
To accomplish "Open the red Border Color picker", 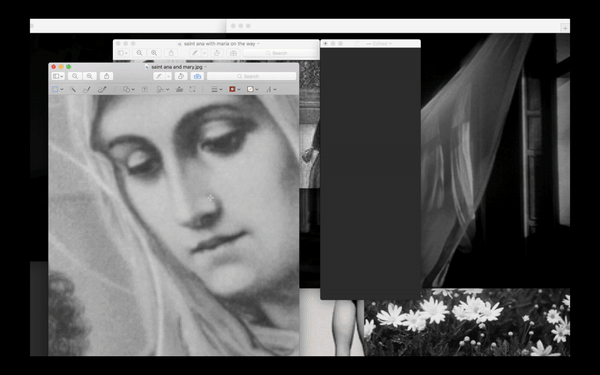I will click(234, 89).
